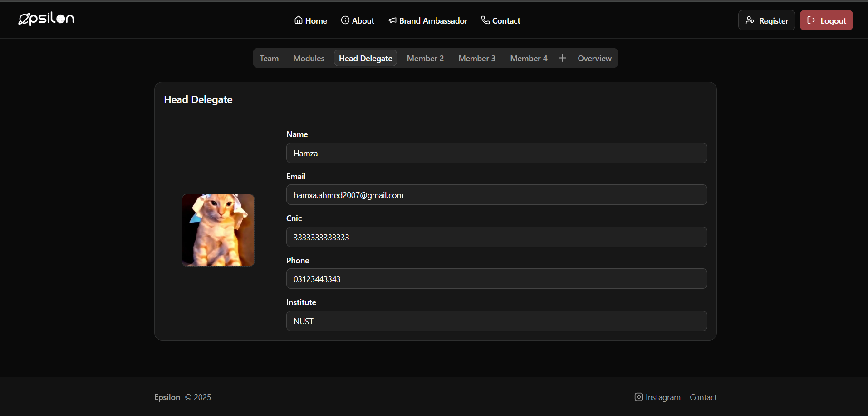Click the Epsilon logo in header
Image resolution: width=868 pixels, height=416 pixels.
[46, 19]
